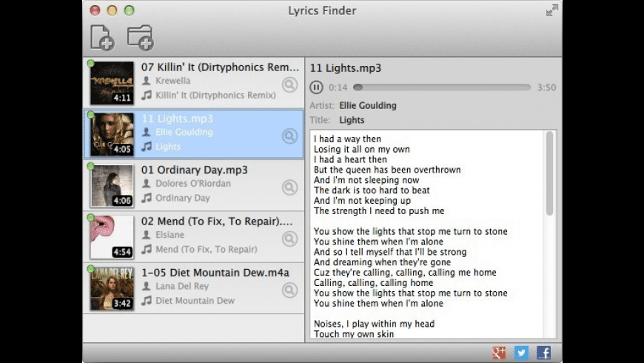The width and height of the screenshot is (644, 363).
Task: Click the Artist field value Ellie Goulding
Action: click(x=368, y=106)
